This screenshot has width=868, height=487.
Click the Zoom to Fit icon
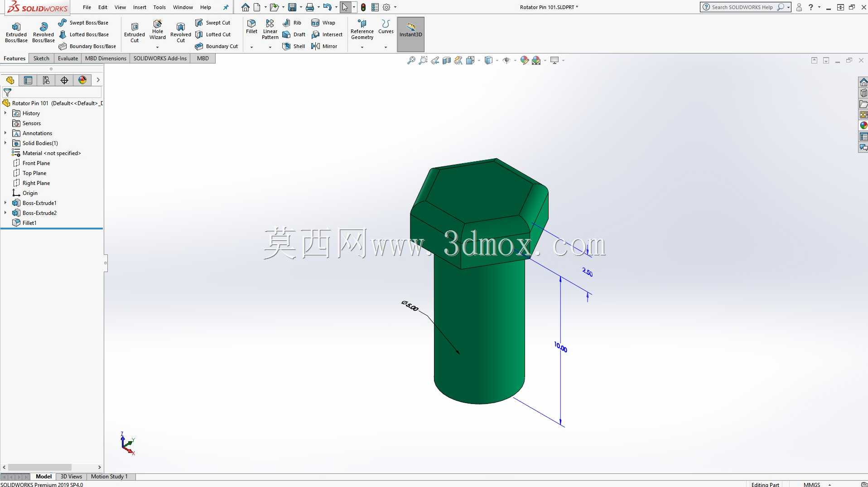pos(411,60)
